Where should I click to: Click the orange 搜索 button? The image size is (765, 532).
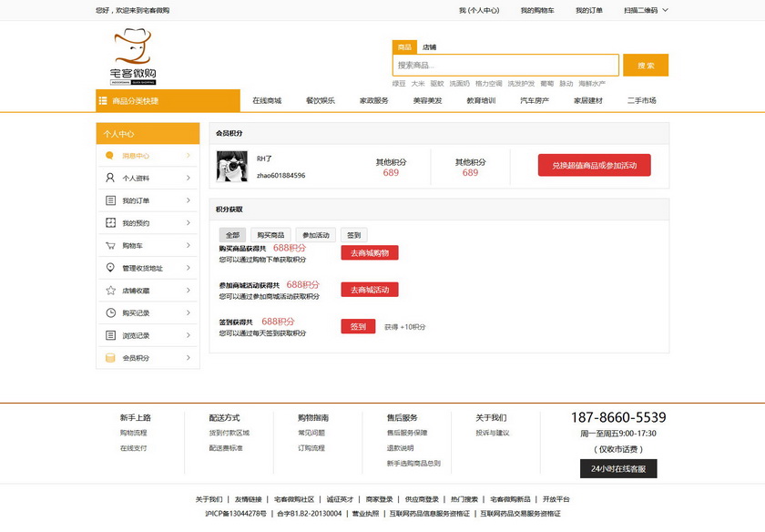[x=646, y=65]
